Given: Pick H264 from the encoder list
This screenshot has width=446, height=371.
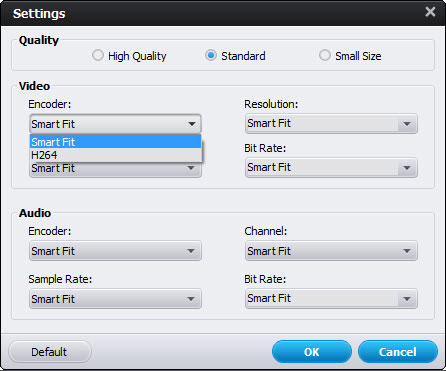Looking at the screenshot, I should (x=116, y=155).
